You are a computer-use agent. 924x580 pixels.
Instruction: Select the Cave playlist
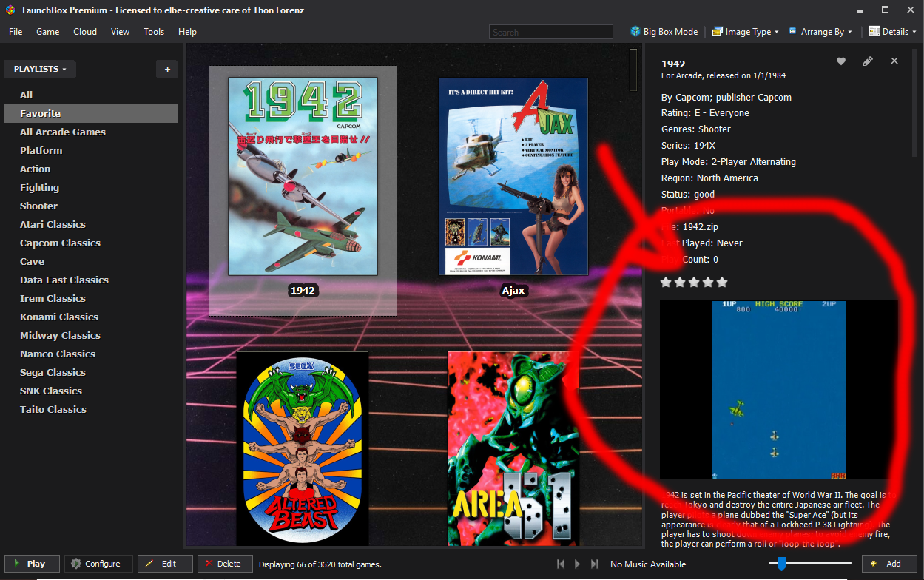(91, 261)
